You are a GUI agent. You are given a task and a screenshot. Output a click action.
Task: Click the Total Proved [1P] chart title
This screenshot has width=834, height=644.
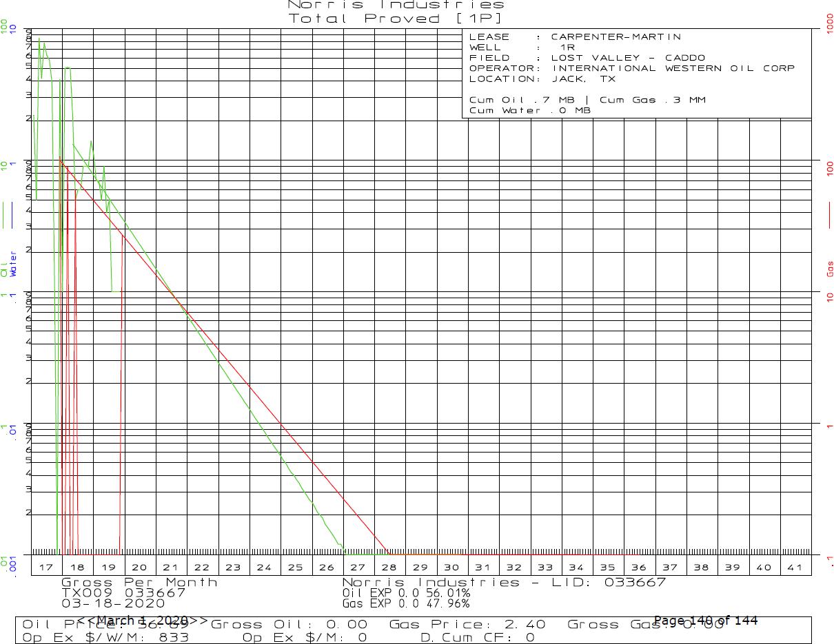[x=396, y=19]
